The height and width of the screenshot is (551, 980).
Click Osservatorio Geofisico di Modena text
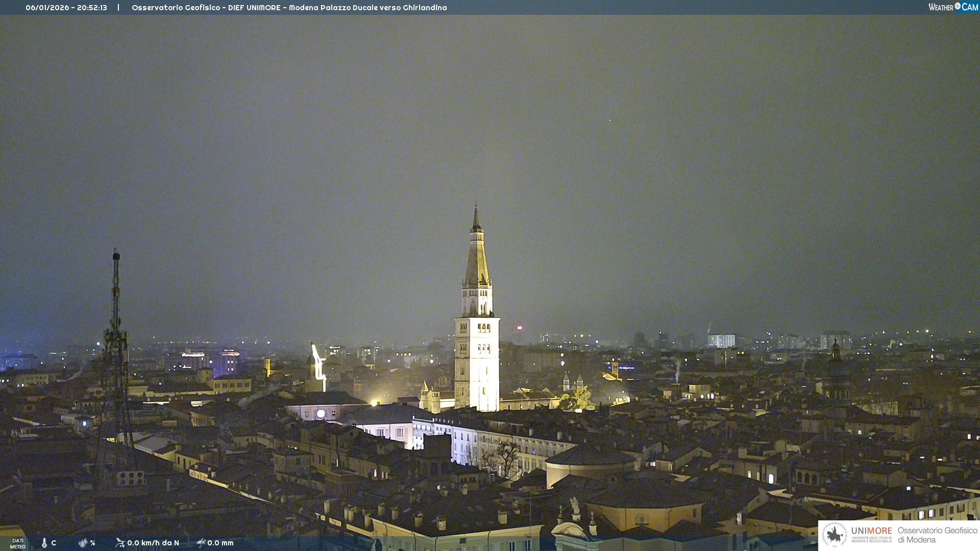pos(937,535)
